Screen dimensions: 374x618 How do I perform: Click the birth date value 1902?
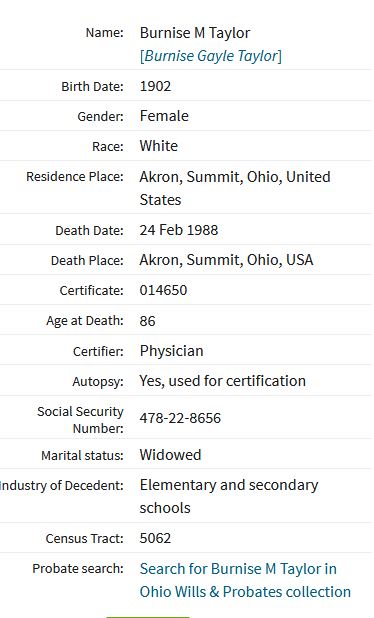155,86
